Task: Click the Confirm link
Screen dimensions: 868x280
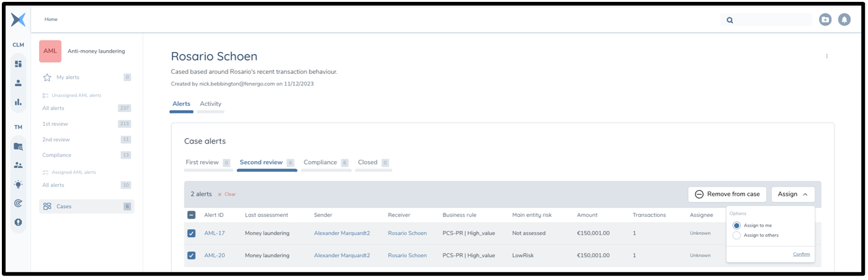Action: pyautogui.click(x=801, y=255)
